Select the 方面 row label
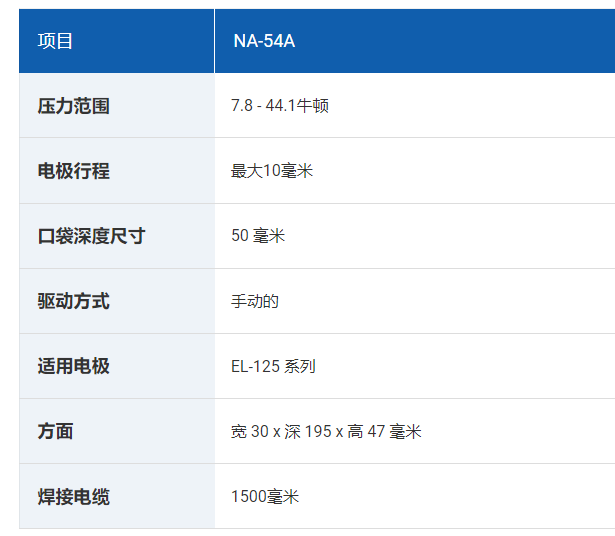This screenshot has width=615, height=536. click(55, 431)
